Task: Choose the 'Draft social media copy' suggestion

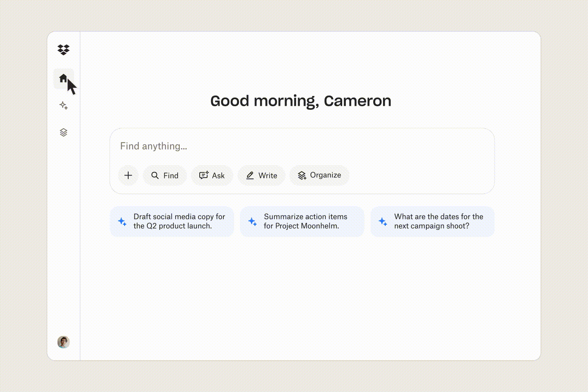Action: pos(172,221)
